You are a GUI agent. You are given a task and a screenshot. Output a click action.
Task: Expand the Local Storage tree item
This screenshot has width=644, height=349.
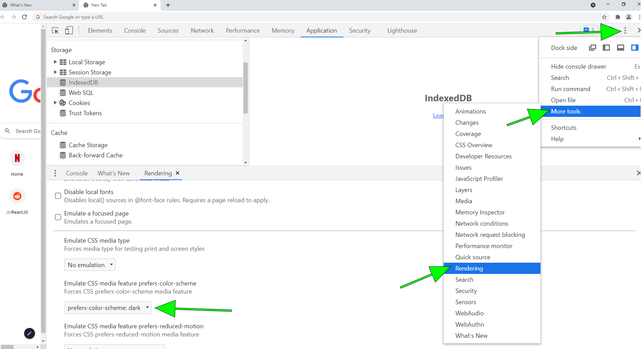tap(55, 62)
